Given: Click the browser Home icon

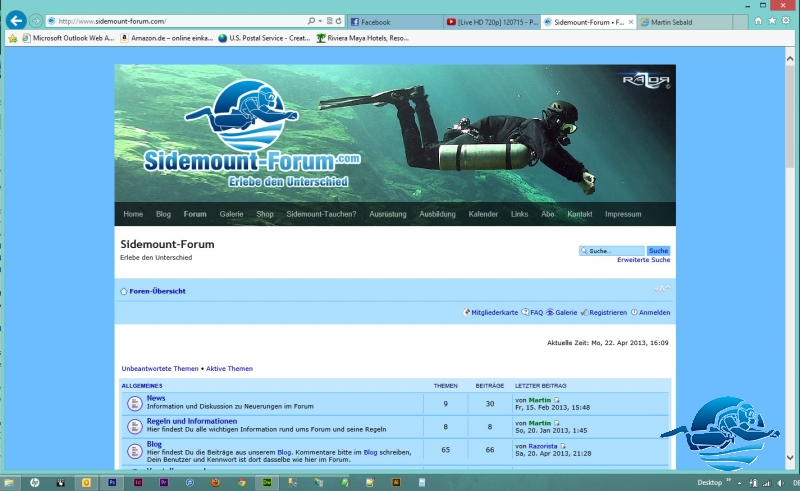Looking at the screenshot, I should coord(758,20).
